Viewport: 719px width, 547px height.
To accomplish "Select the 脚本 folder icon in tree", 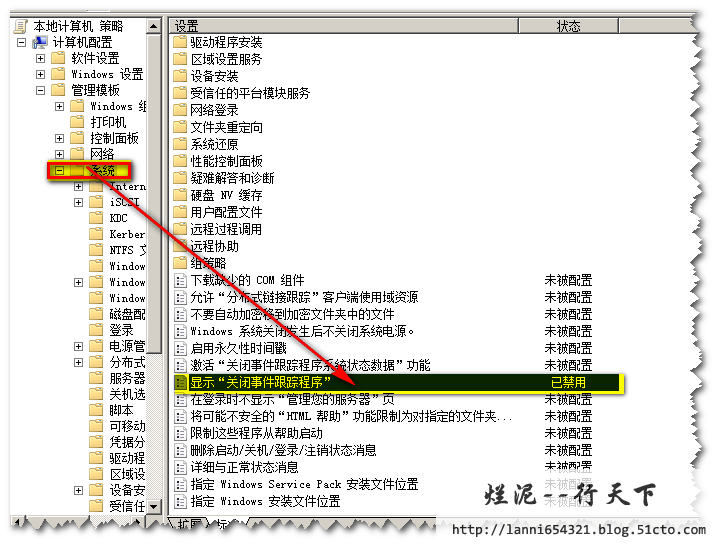I will [x=96, y=410].
